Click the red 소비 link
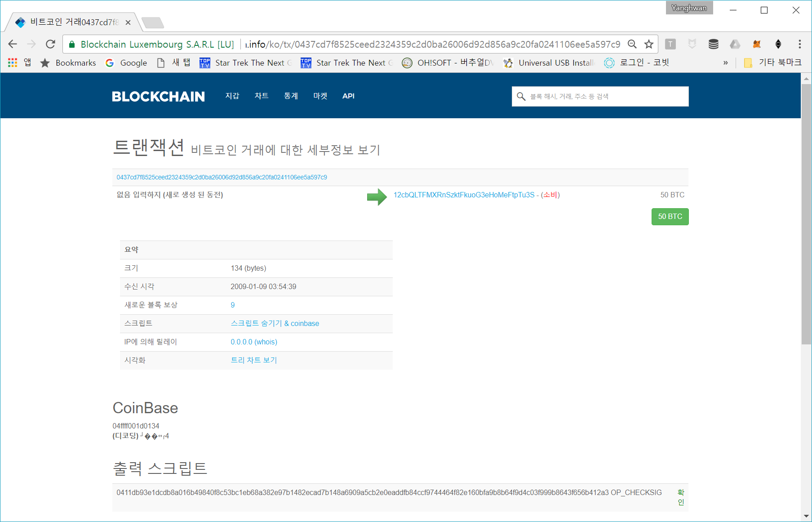The width and height of the screenshot is (812, 522). 550,195
